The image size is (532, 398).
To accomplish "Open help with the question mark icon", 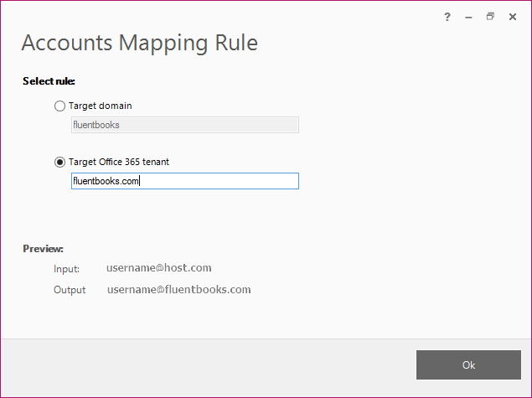I will (447, 17).
